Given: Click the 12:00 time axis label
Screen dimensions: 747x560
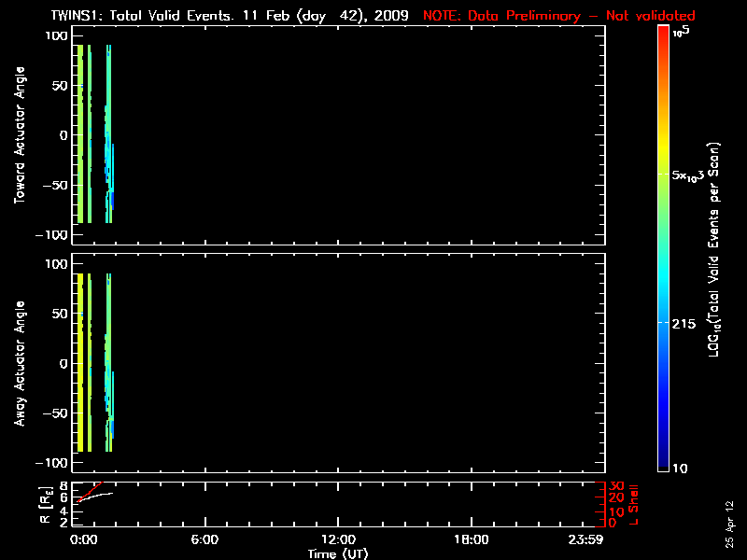Looking at the screenshot, I should 337,540.
